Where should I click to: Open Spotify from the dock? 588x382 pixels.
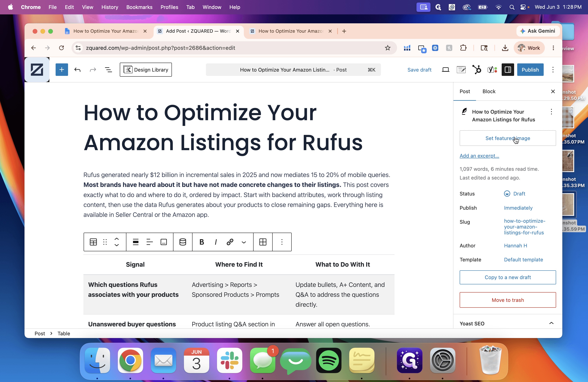point(329,360)
